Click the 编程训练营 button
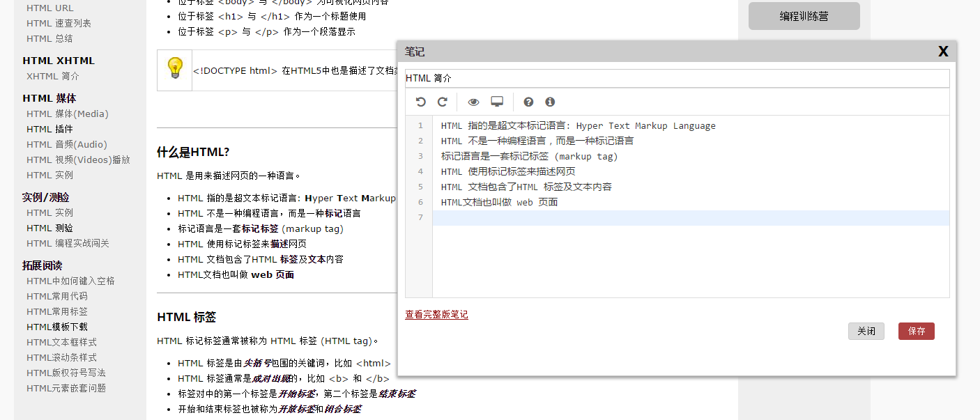 click(x=804, y=16)
